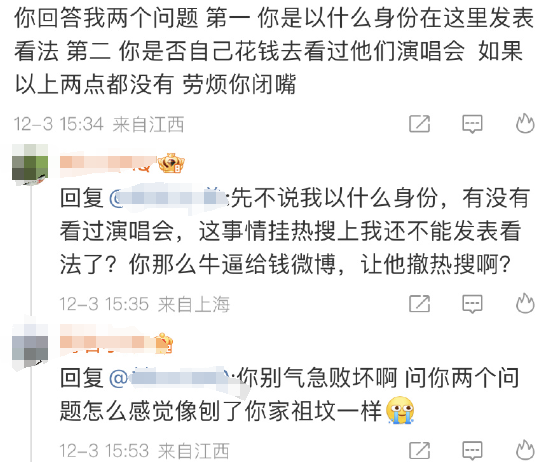The image size is (551, 462).
Task: Open blurred username of Shanghai commenter
Action: [108, 164]
